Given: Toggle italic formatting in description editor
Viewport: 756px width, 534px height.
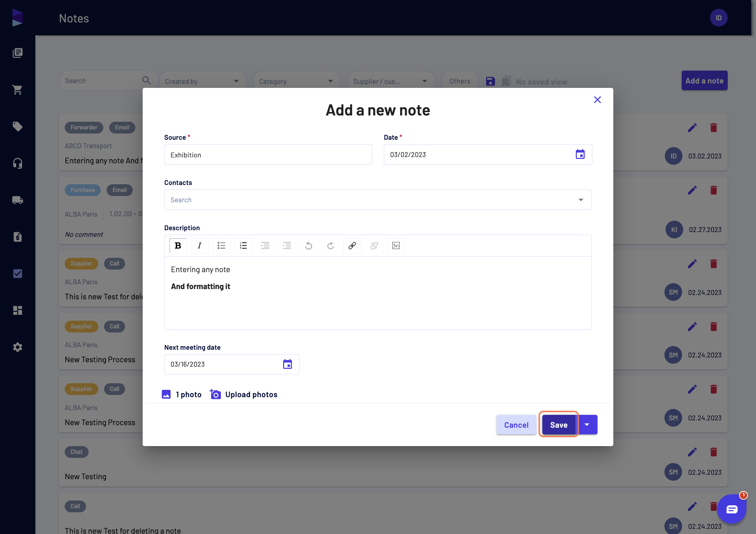Looking at the screenshot, I should point(200,246).
